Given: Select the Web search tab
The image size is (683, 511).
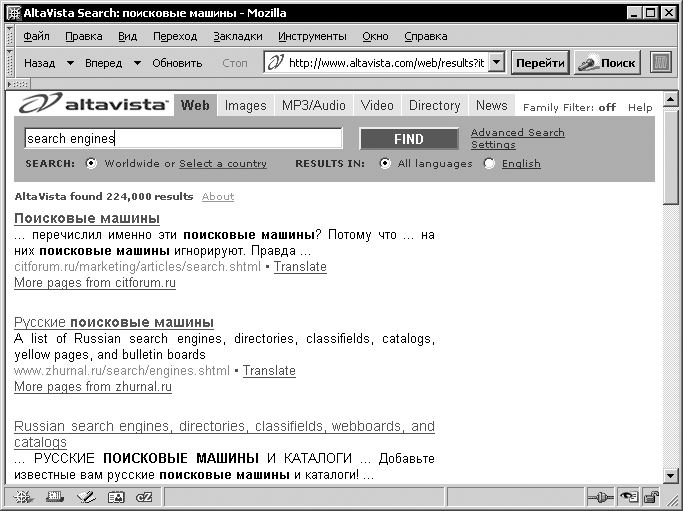Looking at the screenshot, I should [195, 105].
